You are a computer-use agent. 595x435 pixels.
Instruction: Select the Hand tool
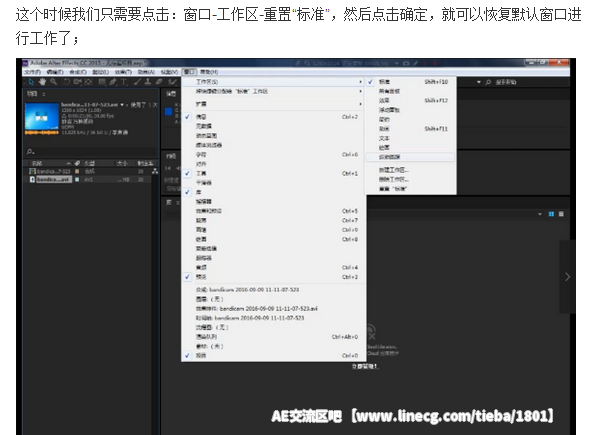coord(42,82)
